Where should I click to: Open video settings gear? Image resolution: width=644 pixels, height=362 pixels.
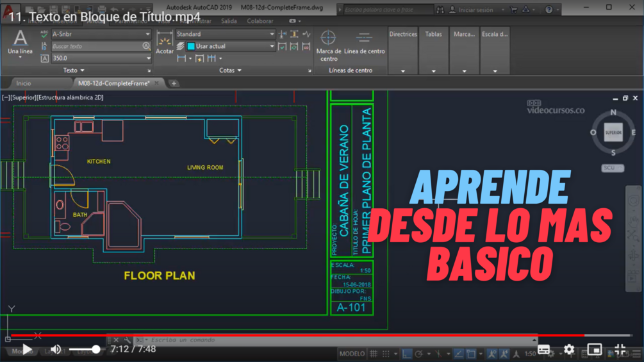(x=569, y=349)
